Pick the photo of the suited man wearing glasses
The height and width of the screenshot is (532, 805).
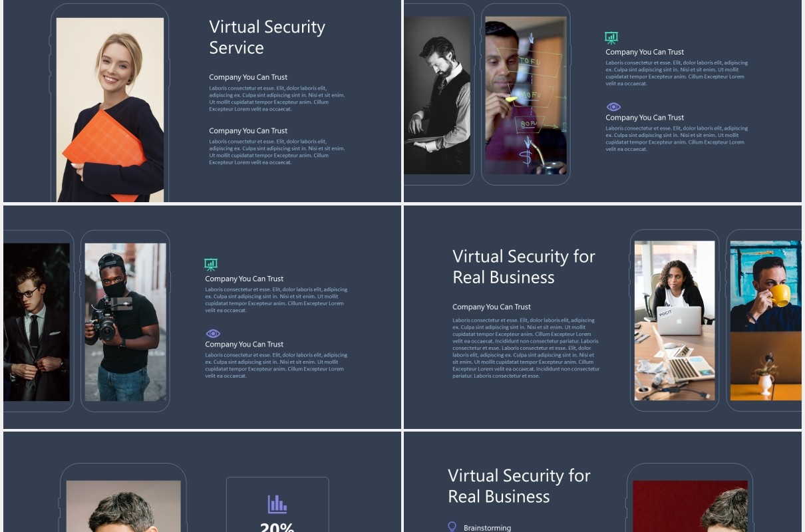(x=37, y=322)
